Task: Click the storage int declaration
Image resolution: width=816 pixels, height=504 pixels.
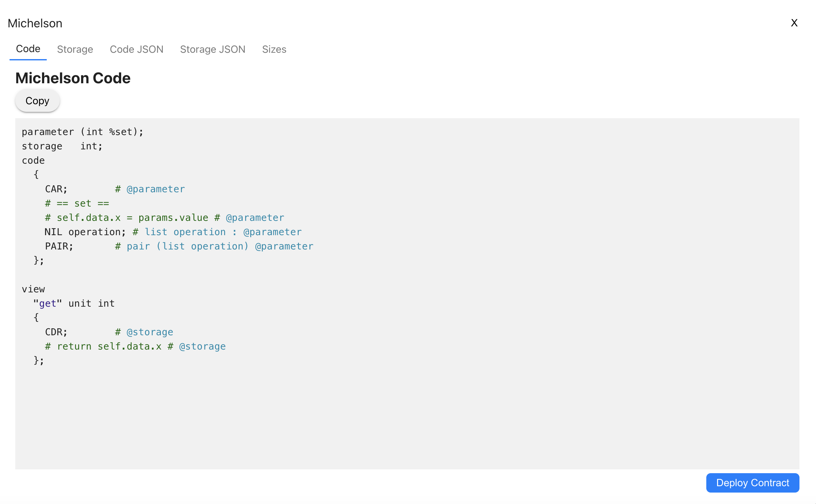Action: (62, 146)
